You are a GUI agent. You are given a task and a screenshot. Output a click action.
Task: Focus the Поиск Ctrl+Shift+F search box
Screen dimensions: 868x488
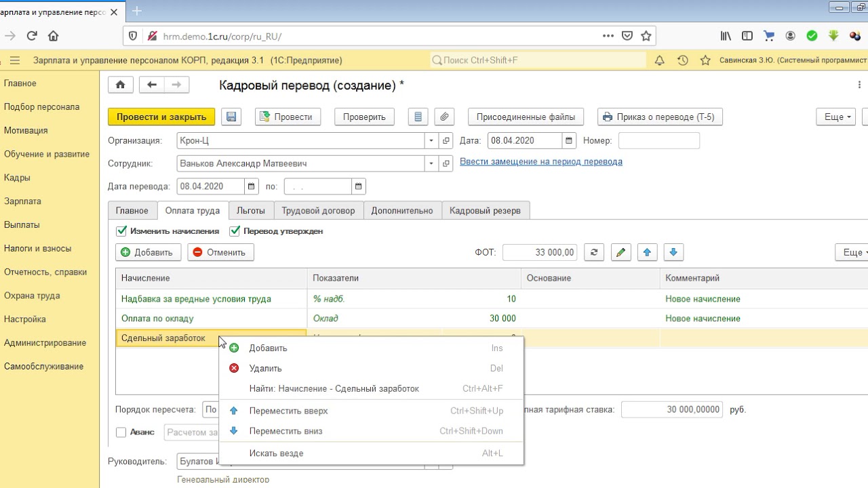coord(538,60)
